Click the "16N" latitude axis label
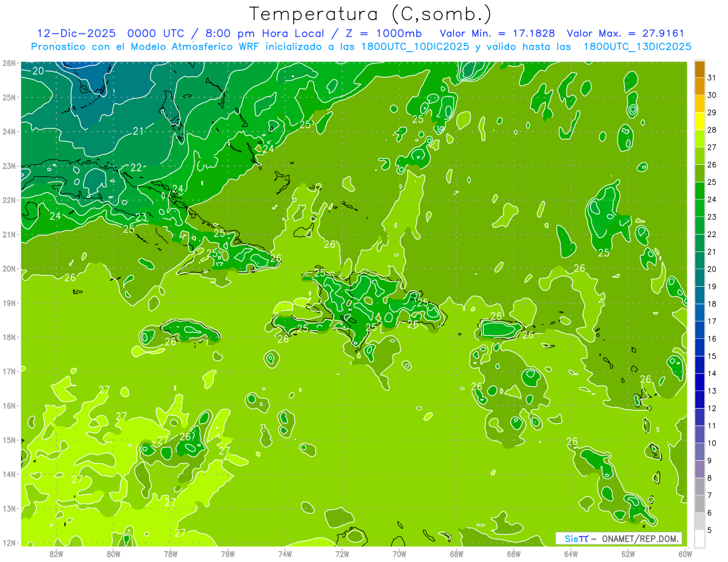This screenshot has width=728, height=562. [x=8, y=406]
